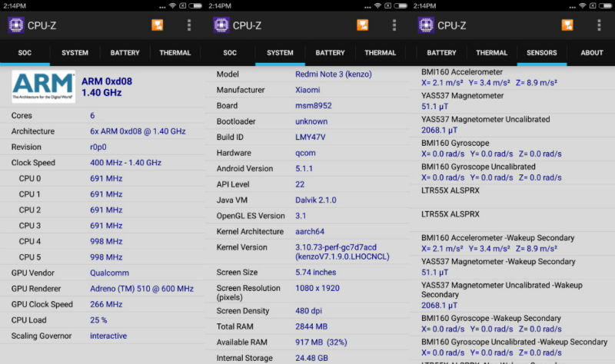Select the SENSORS tab
Image resolution: width=615 pixels, height=364 pixels.
click(542, 53)
